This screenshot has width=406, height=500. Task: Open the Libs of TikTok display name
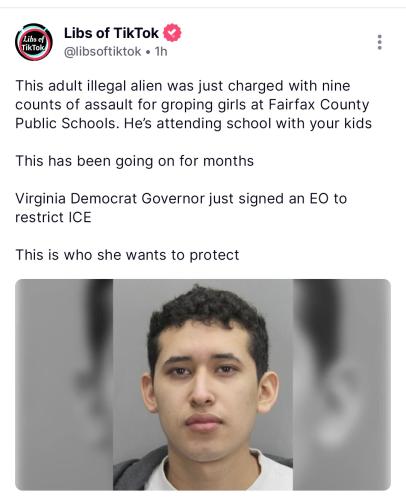[111, 33]
